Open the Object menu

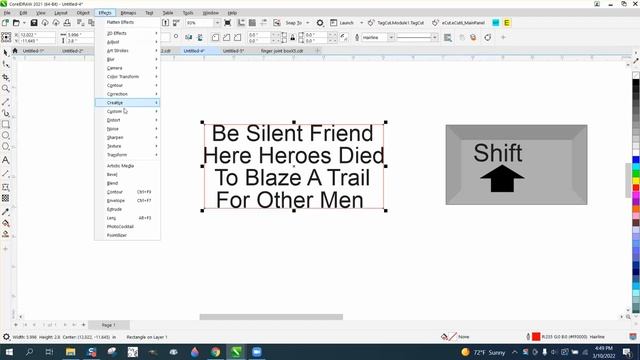pos(83,13)
